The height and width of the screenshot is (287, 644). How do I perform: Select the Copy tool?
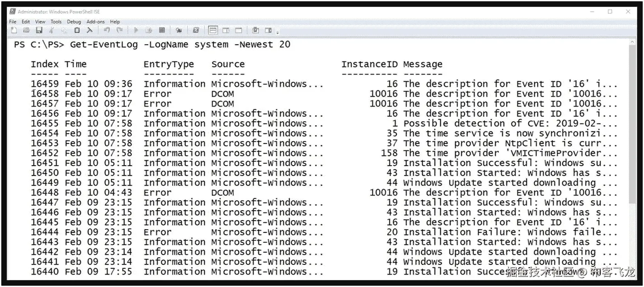[x=65, y=30]
